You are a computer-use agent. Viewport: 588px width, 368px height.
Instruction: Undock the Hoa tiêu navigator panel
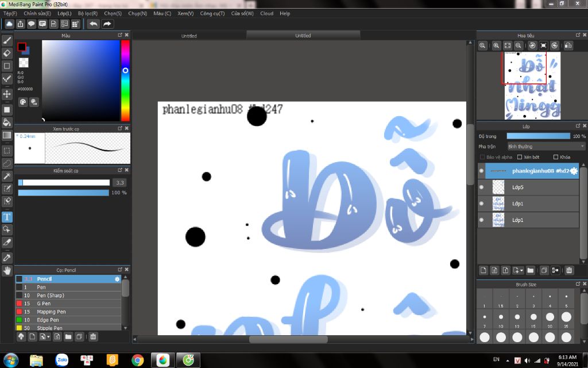578,35
